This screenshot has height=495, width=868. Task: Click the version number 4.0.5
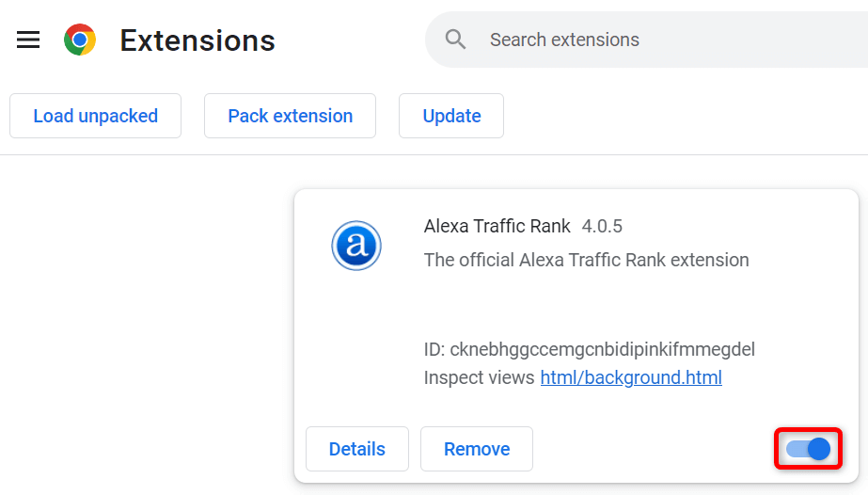tap(602, 226)
